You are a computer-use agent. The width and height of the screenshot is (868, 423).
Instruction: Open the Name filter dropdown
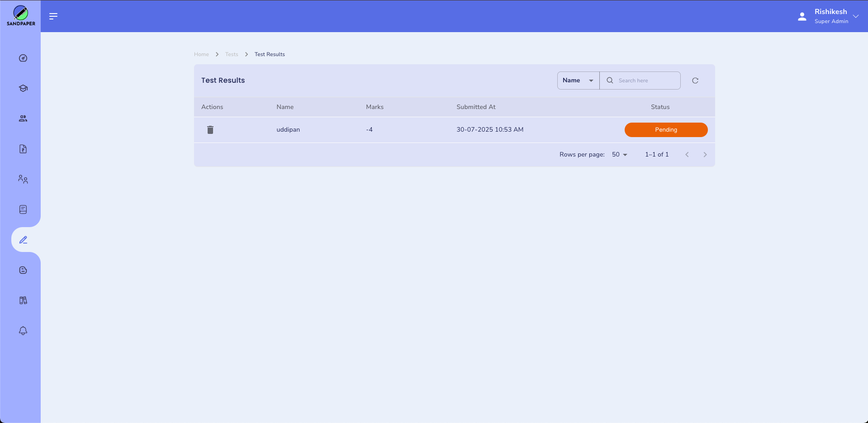point(578,80)
